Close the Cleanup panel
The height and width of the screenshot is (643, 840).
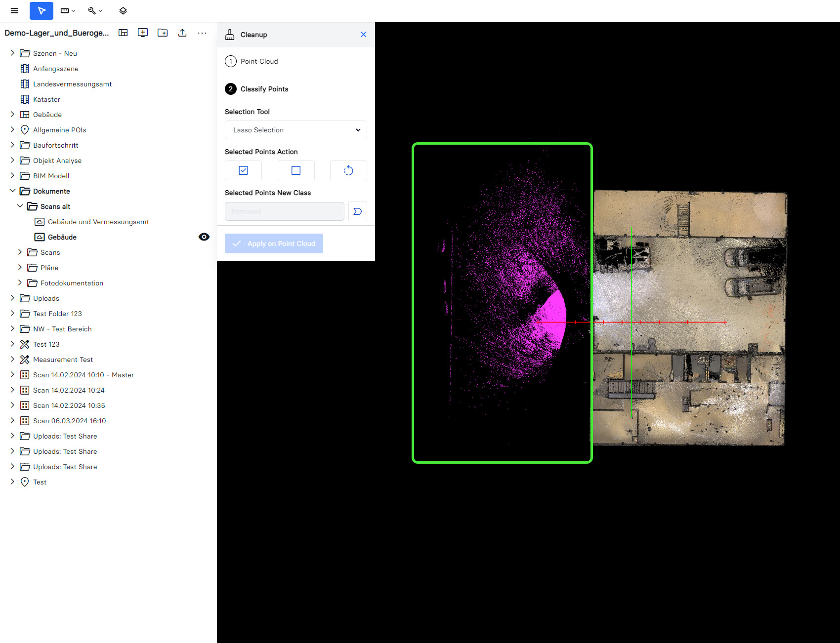[x=363, y=35]
